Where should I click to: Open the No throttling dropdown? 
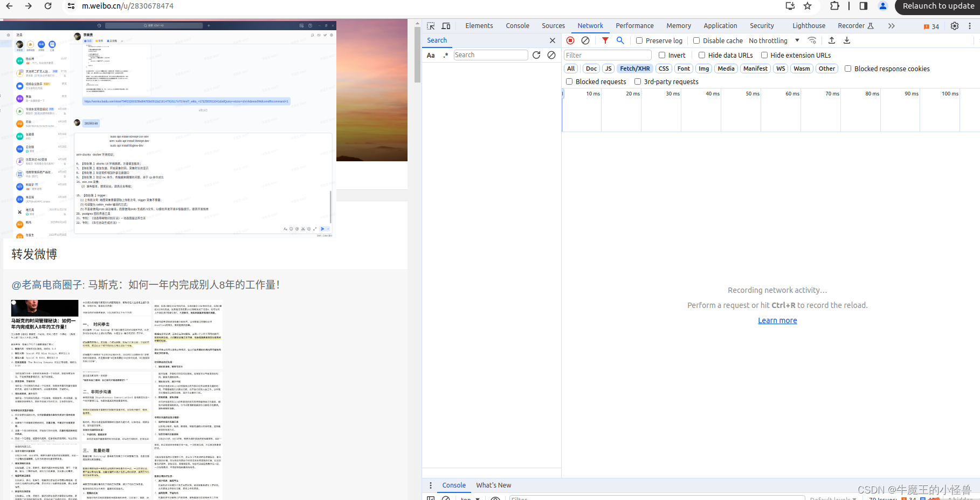774,40
